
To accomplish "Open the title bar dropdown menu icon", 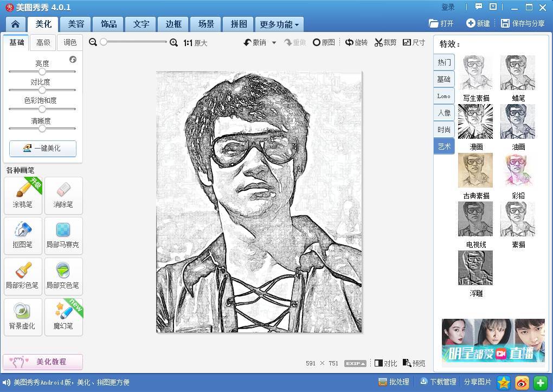I will pyautogui.click(x=493, y=7).
